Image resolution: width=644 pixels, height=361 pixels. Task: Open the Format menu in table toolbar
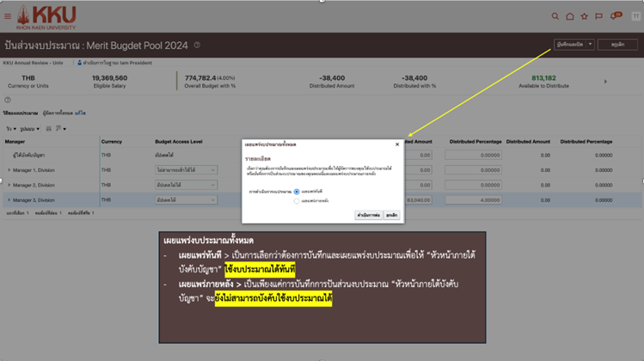pyautogui.click(x=33, y=128)
